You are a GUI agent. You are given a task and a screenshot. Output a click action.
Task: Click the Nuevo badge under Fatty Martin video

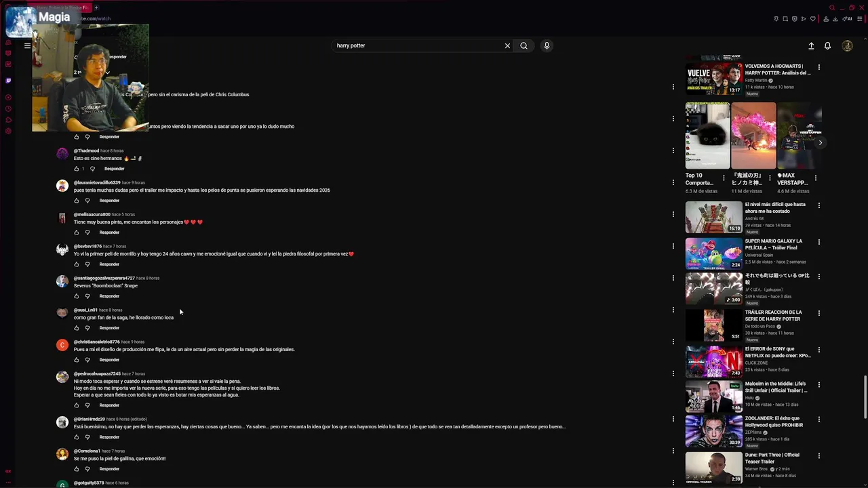pos(752,94)
